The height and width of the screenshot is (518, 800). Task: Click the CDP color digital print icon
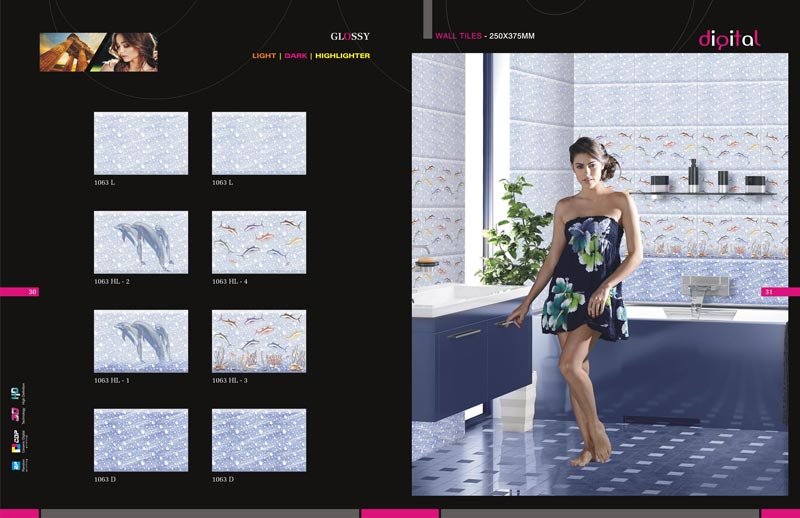click(16, 438)
